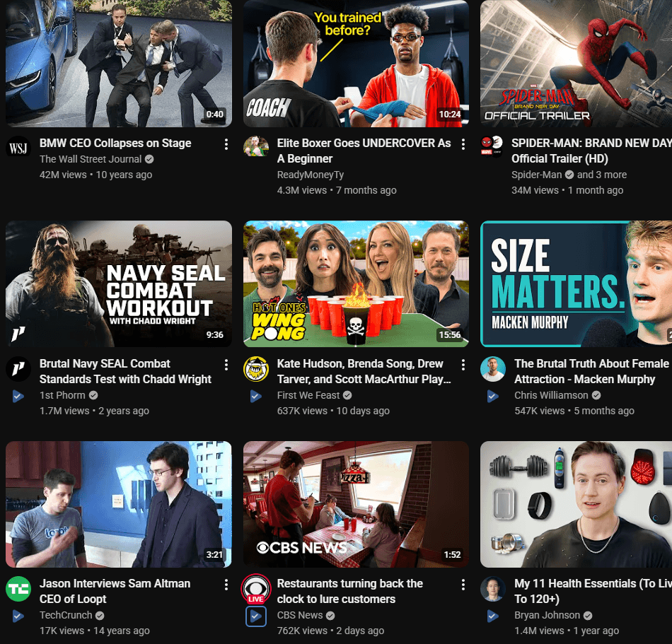Open more options for Sam Altman interview video
The height and width of the screenshot is (644, 672).
pos(226,585)
